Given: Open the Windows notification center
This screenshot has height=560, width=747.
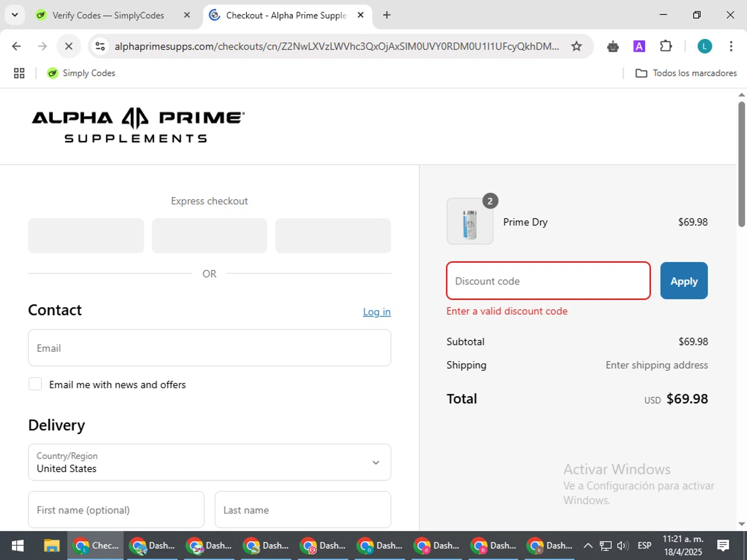Looking at the screenshot, I should (x=723, y=546).
